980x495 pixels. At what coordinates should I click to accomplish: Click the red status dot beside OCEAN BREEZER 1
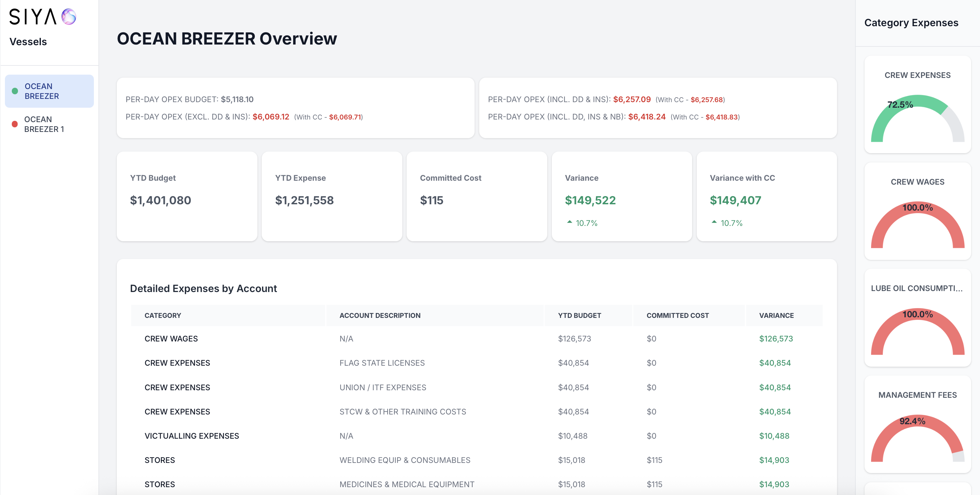[15, 124]
